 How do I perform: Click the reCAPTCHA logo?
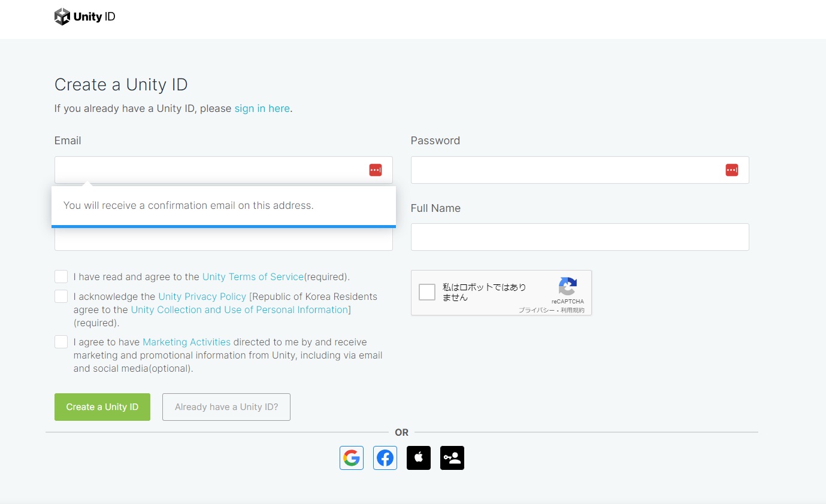(567, 286)
